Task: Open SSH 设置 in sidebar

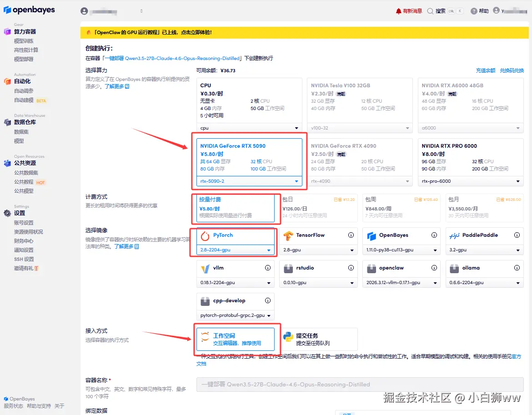Action: click(x=24, y=259)
